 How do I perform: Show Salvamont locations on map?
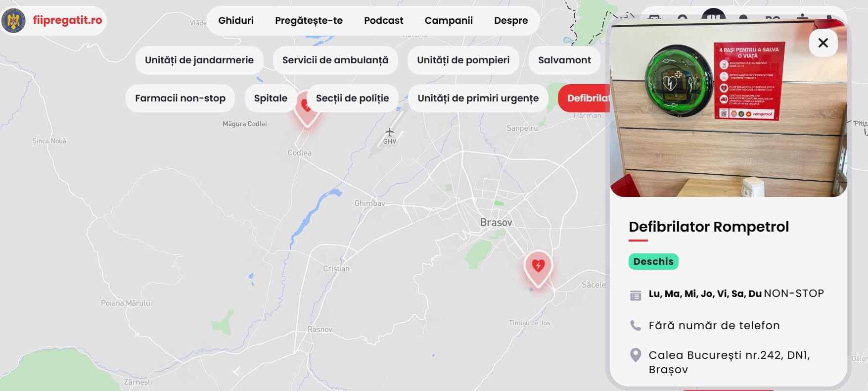coord(564,60)
